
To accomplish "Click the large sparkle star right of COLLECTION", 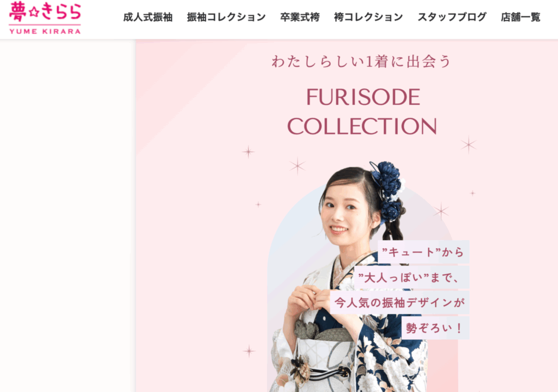I will click(469, 145).
